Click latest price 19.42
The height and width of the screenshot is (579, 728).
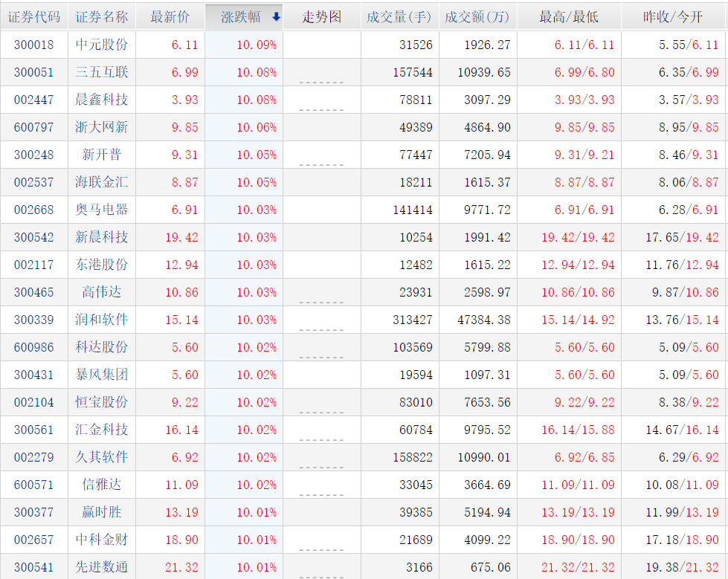click(181, 237)
